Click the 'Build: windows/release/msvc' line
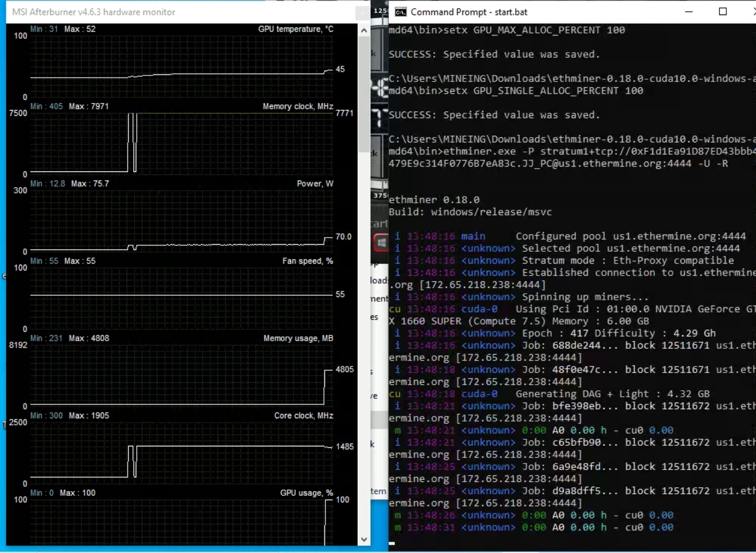This screenshot has width=756, height=553. pos(470,212)
